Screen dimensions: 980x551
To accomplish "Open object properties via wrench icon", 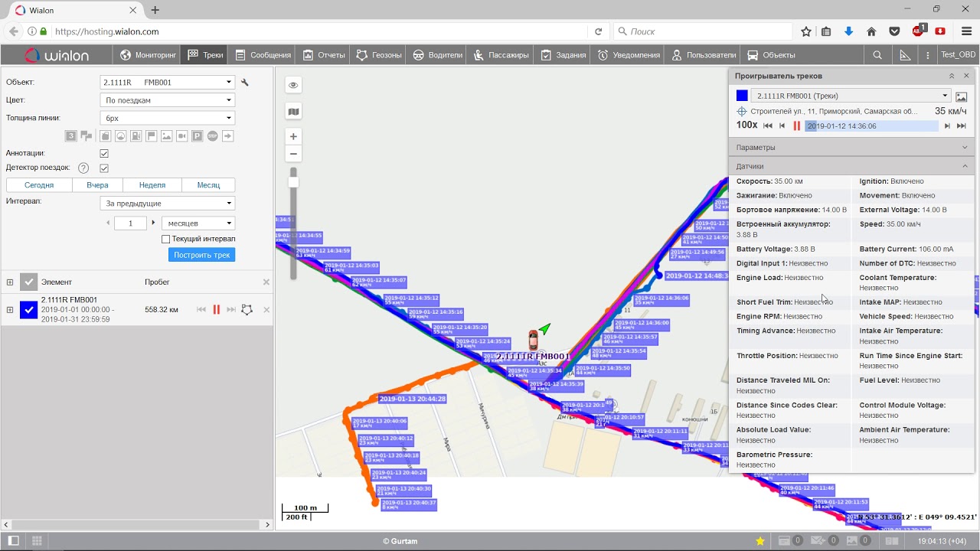I will point(245,83).
